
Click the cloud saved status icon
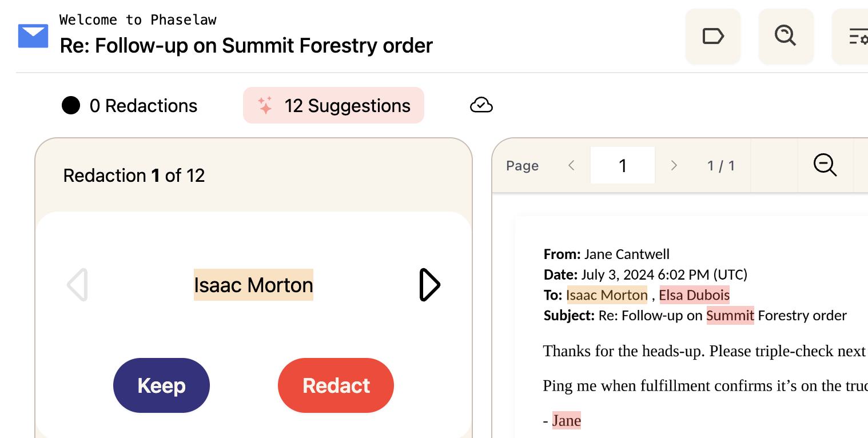point(481,105)
